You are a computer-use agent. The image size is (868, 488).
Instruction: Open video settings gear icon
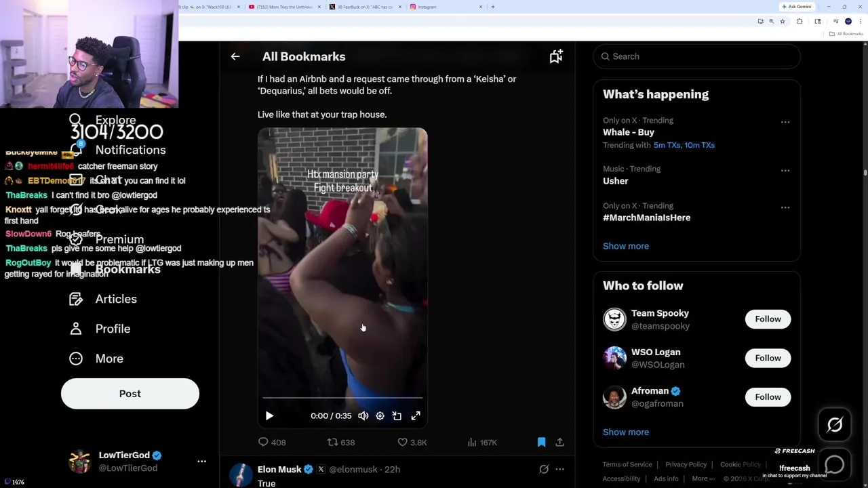pyautogui.click(x=380, y=416)
